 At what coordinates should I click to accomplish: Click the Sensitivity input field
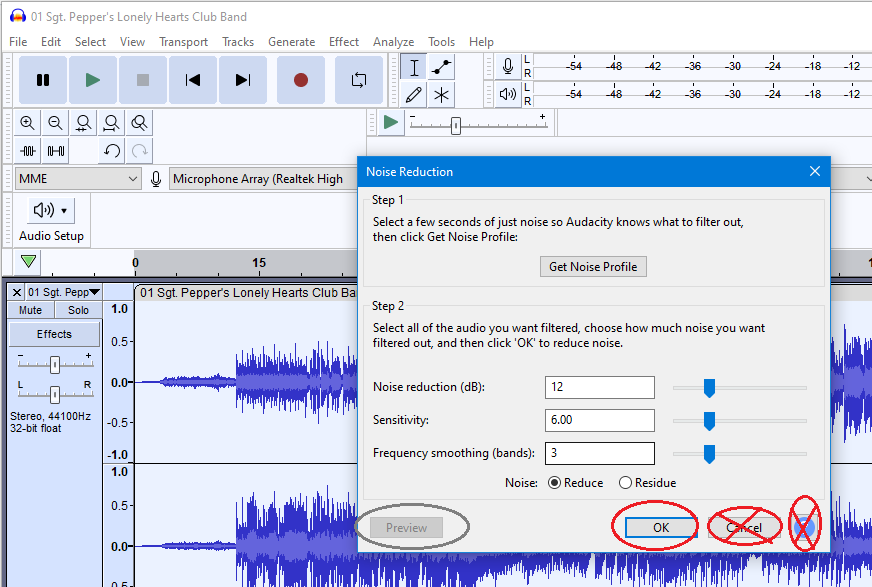[x=599, y=420]
